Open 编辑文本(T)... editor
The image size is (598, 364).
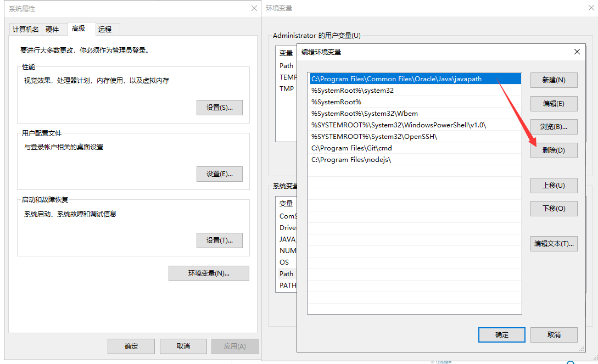tap(554, 243)
